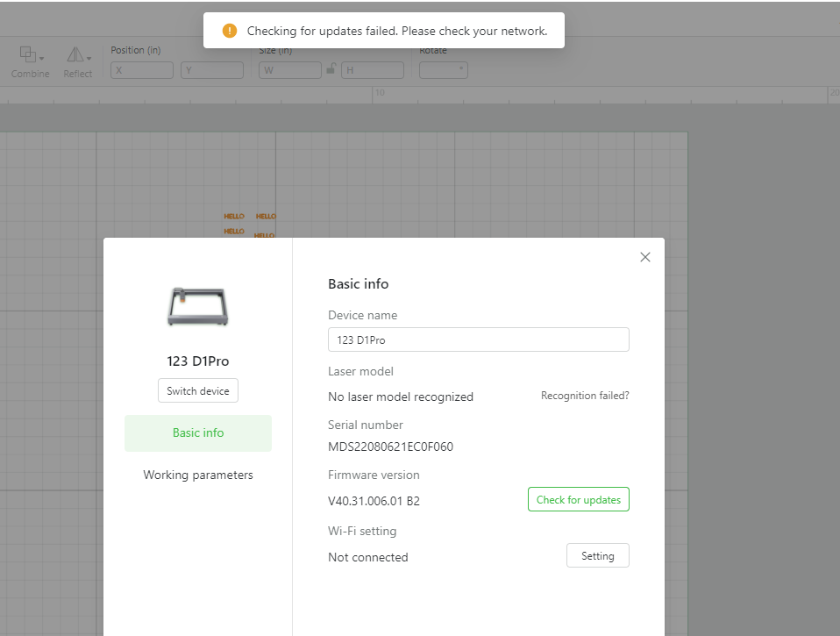
Task: Expand the Combine dropdown arrow
Action: (42, 59)
